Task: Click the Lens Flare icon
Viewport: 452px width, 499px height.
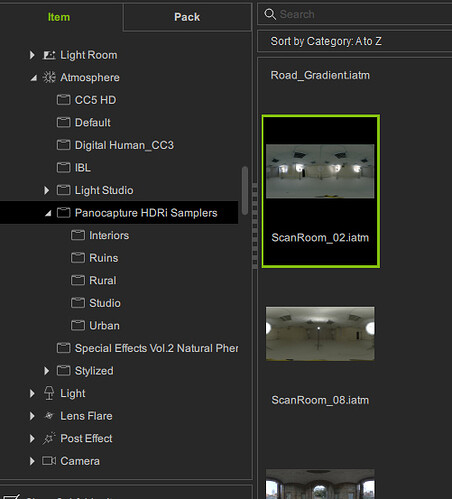Action: (x=49, y=416)
